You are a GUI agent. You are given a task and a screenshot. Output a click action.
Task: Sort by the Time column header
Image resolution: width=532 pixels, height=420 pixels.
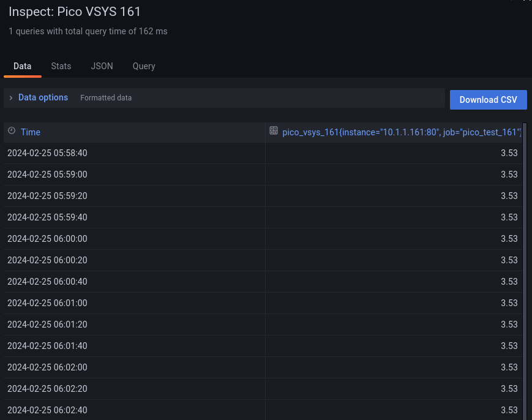[31, 132]
